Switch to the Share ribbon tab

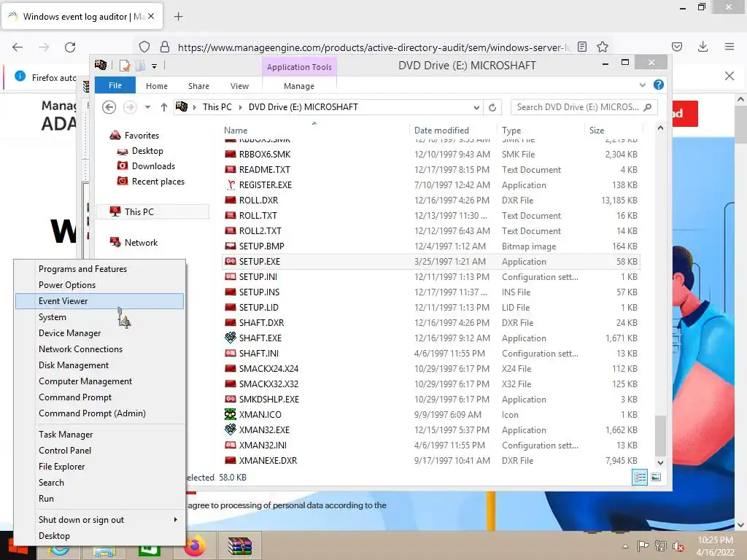(198, 86)
